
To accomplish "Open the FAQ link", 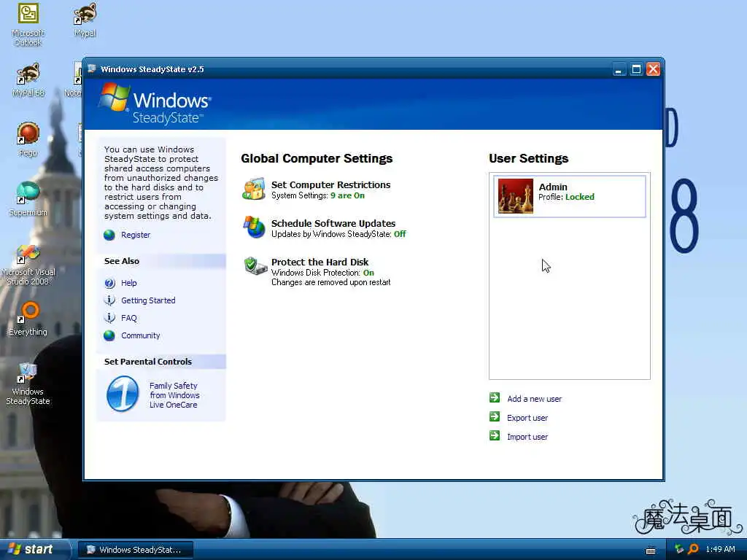I will pyautogui.click(x=128, y=318).
